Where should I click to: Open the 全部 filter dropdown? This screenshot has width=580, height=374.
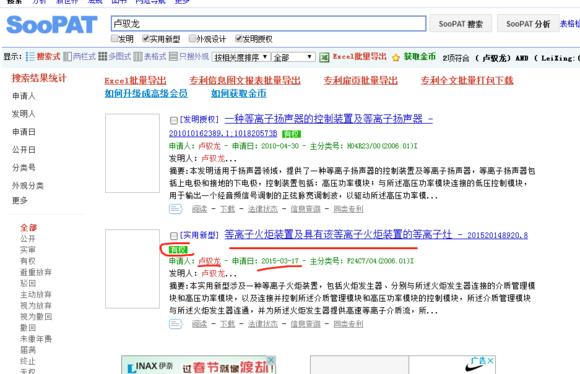293,57
